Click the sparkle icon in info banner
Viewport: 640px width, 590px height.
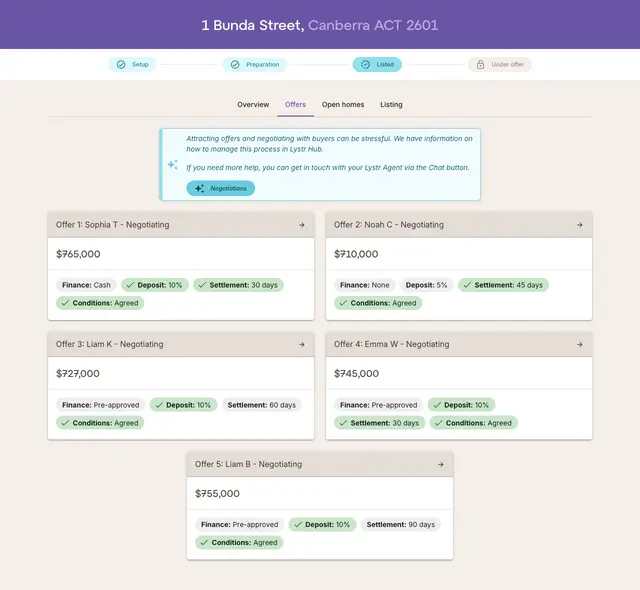point(173,164)
